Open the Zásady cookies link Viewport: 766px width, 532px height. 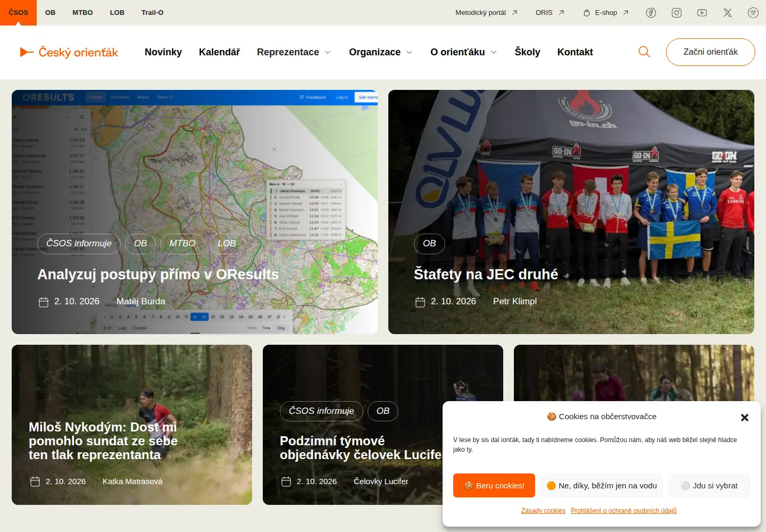(x=543, y=511)
